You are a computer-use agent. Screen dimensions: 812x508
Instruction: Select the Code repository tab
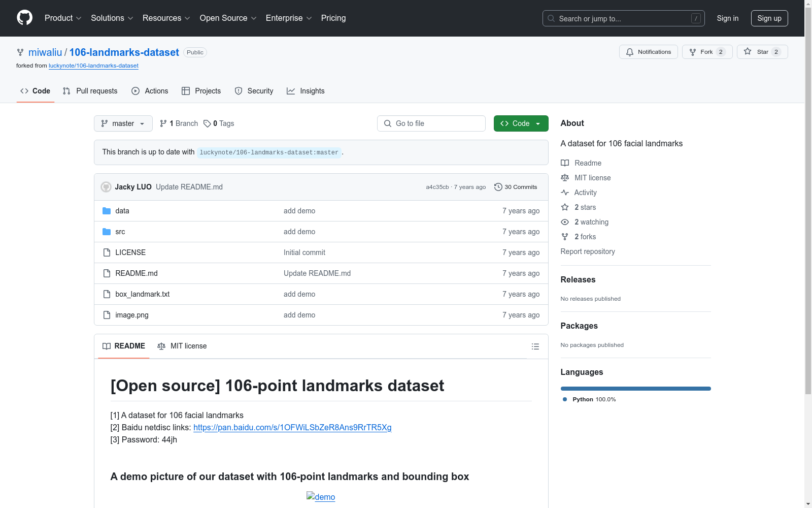point(35,91)
